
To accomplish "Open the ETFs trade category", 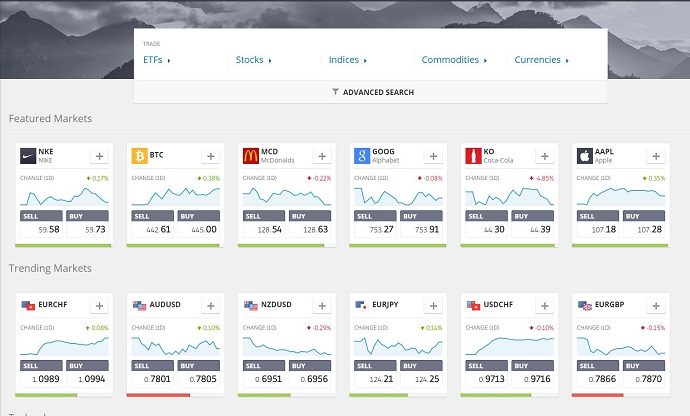I will point(157,60).
